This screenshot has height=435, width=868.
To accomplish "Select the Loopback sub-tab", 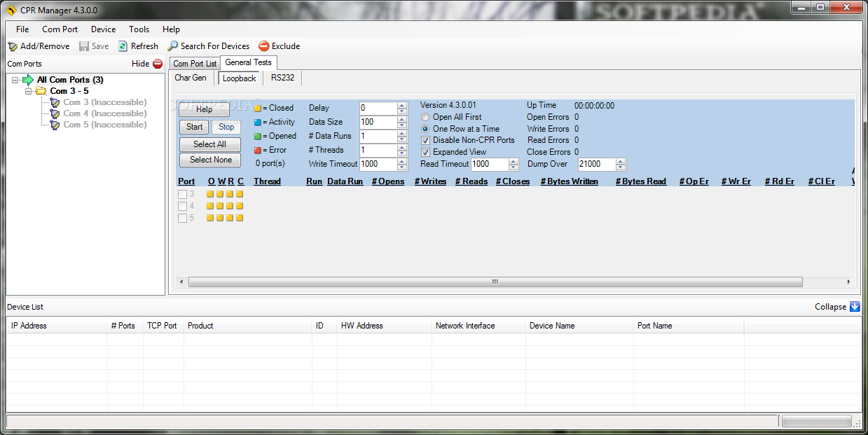I will click(240, 78).
